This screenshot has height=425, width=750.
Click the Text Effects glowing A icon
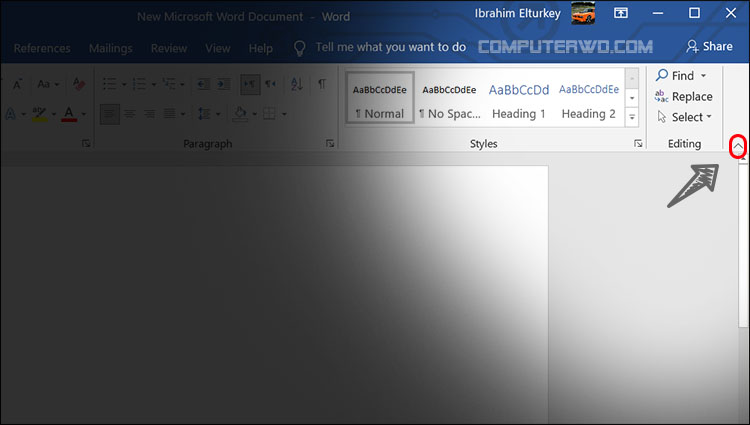pos(10,114)
